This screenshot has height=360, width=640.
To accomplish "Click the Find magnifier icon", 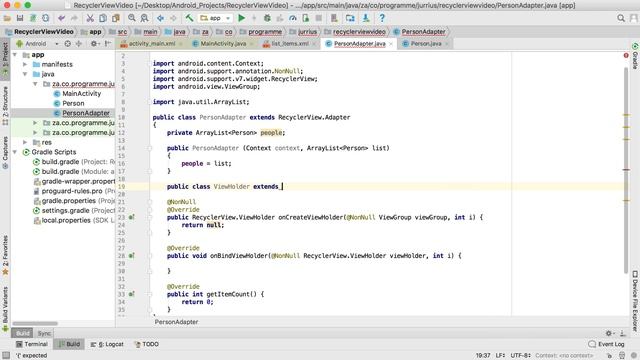I will click(x=131, y=18).
